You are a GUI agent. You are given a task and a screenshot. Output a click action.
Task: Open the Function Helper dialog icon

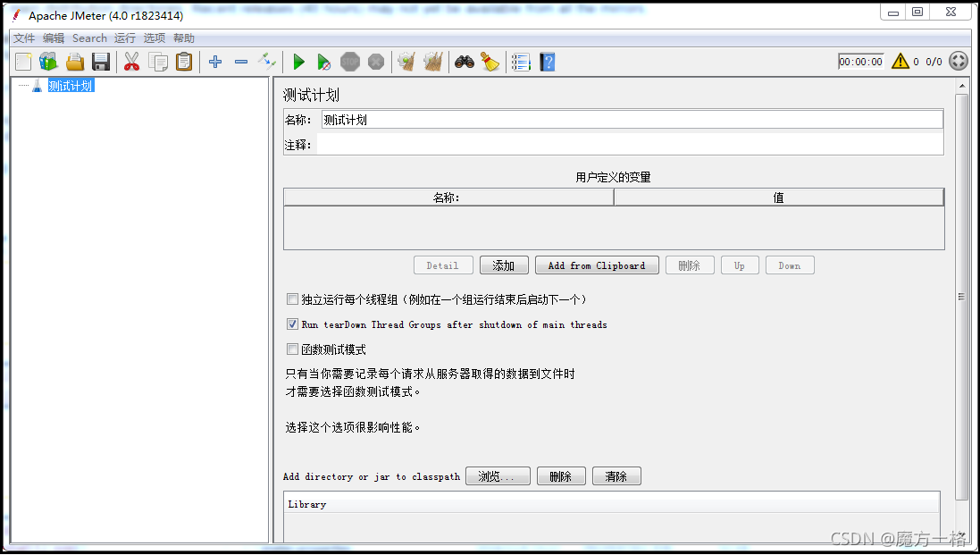[x=521, y=62]
